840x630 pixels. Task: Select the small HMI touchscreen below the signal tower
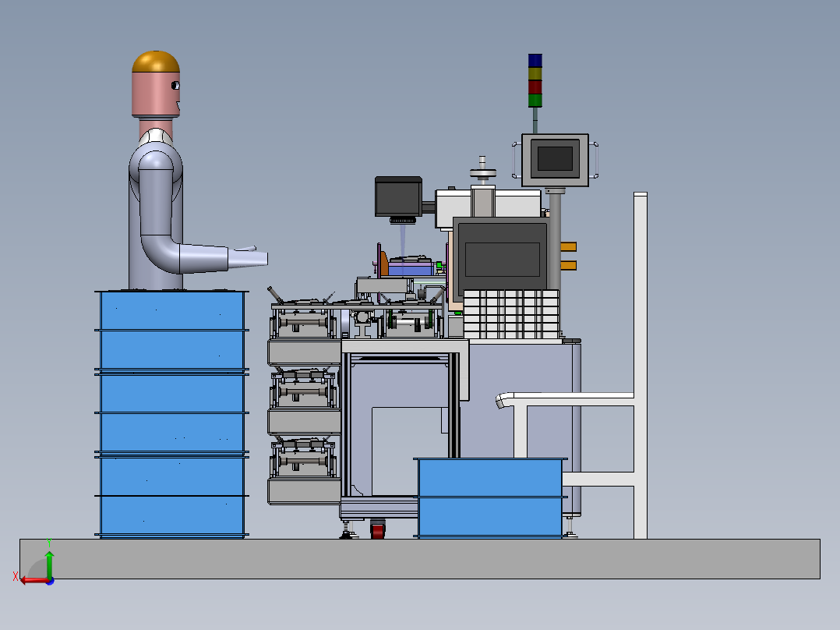555,160
